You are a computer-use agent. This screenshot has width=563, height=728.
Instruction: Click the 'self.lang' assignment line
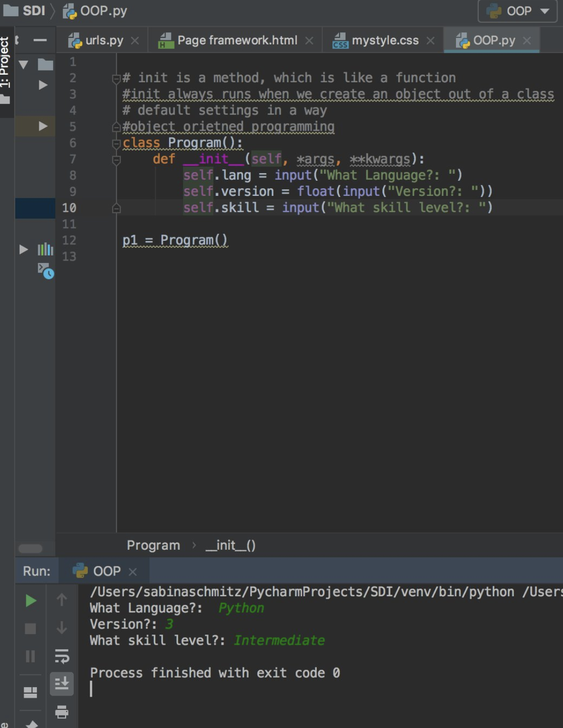(323, 176)
